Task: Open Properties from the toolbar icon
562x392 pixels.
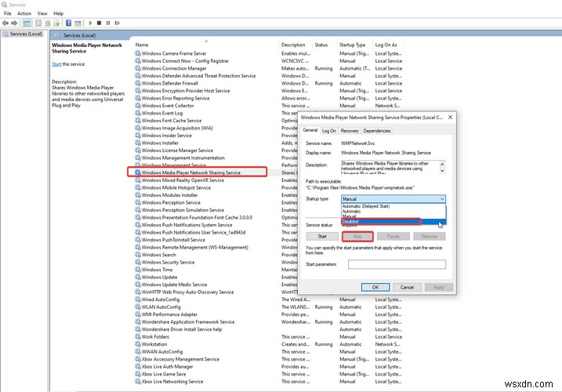Action: pos(38,23)
